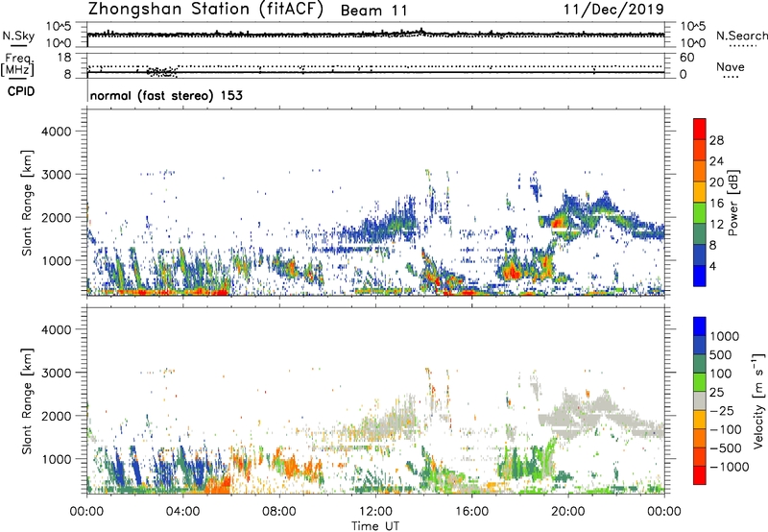Click the 'Freq. [MHz]' label
Viewport: 768px width, 532px height.
coord(17,64)
